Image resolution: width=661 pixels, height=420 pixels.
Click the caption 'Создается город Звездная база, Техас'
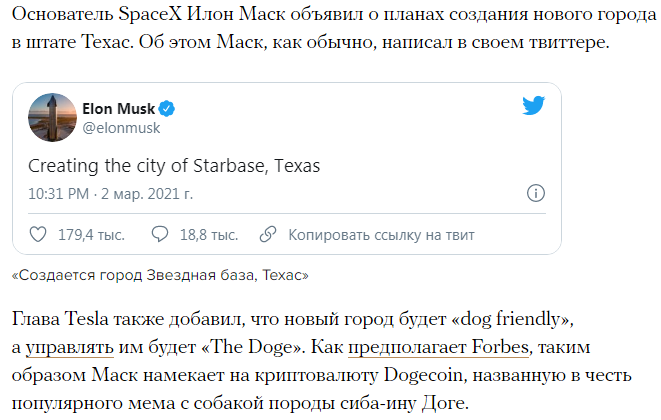click(x=160, y=274)
